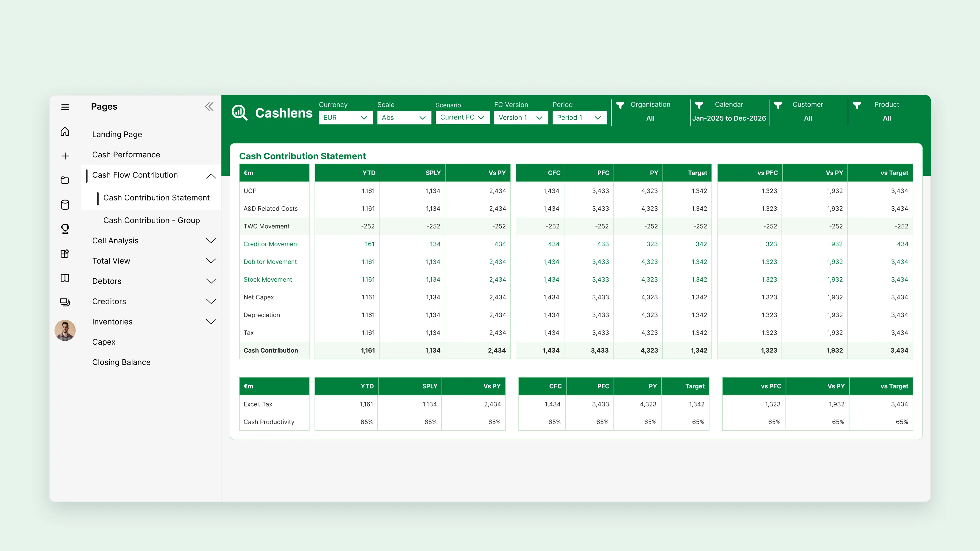This screenshot has height=551, width=980.
Task: Collapse the Pages panel double chevron
Action: click(x=209, y=107)
